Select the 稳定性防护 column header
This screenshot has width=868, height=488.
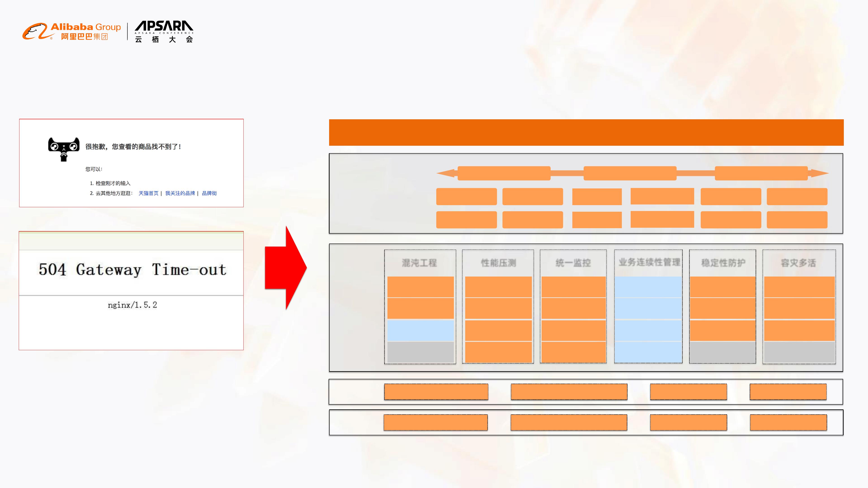coord(723,263)
